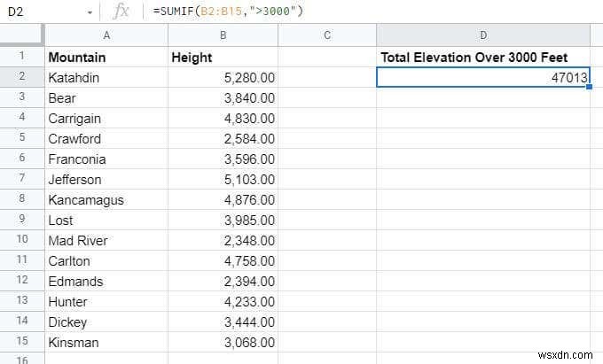This screenshot has height=364, width=603.
Task: Click height value 3,840.00
Action: pos(223,97)
